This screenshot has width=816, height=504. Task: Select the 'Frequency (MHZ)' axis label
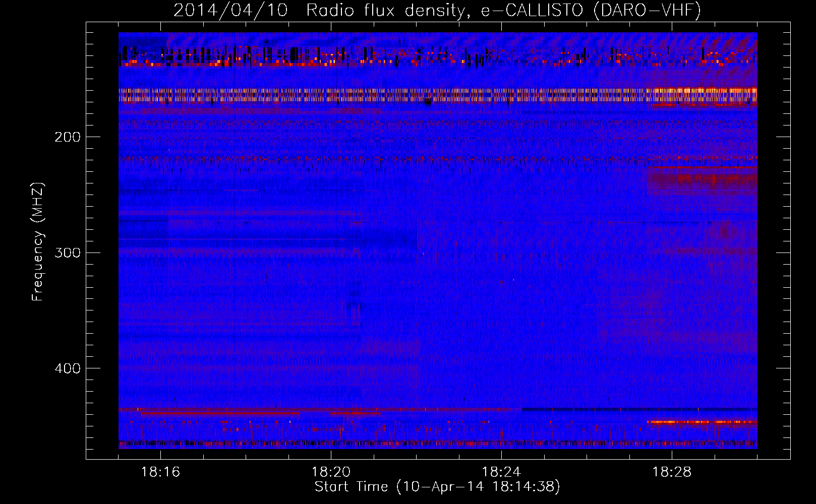(38, 242)
